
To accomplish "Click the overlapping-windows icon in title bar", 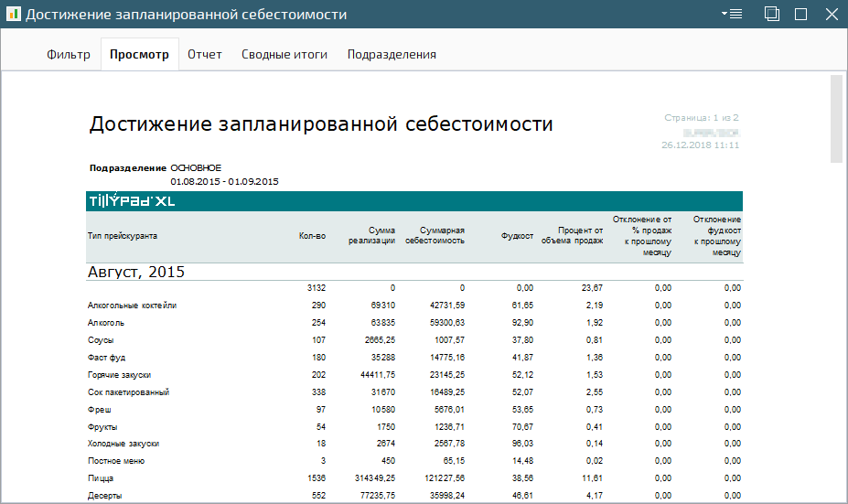I will click(x=772, y=14).
